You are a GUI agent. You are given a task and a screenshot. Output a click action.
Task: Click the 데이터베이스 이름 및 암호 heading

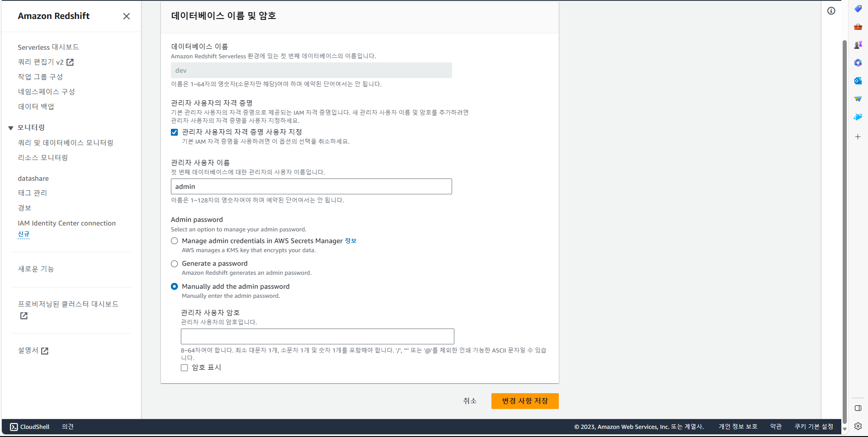pos(223,16)
